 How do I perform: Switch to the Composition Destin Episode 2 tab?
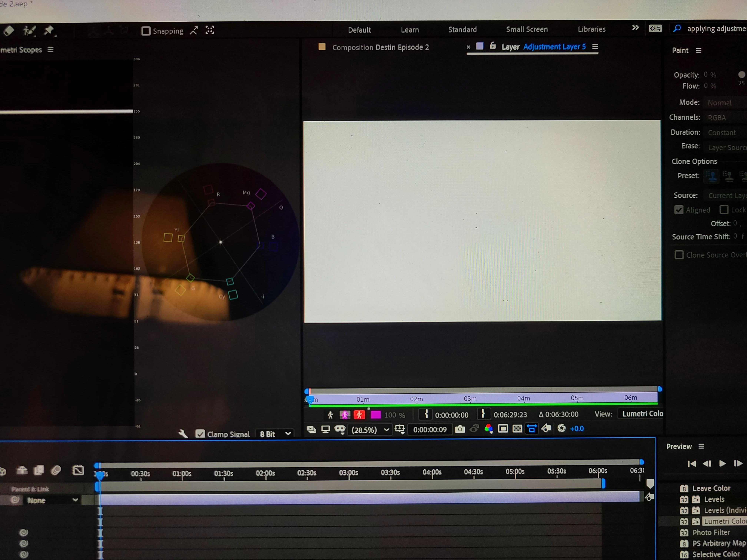tap(380, 47)
